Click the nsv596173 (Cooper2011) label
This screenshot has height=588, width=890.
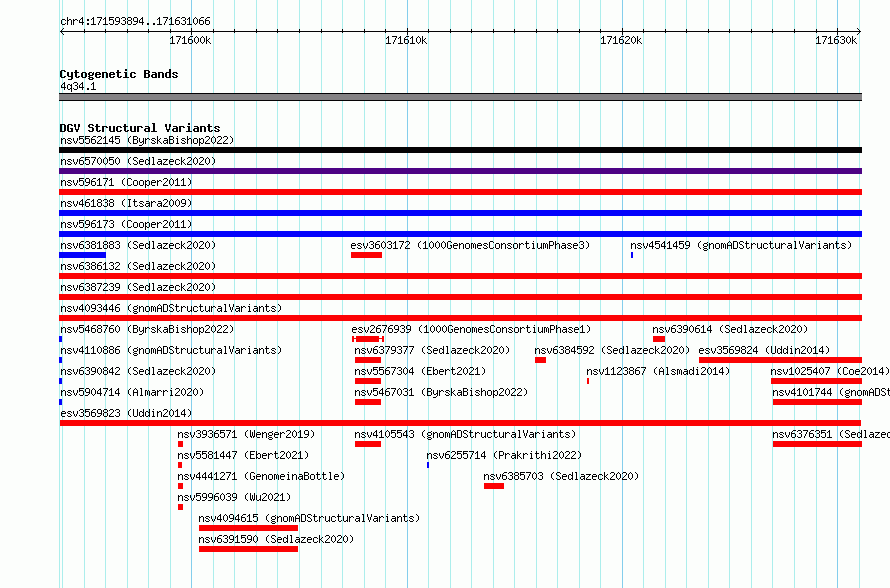(126, 224)
